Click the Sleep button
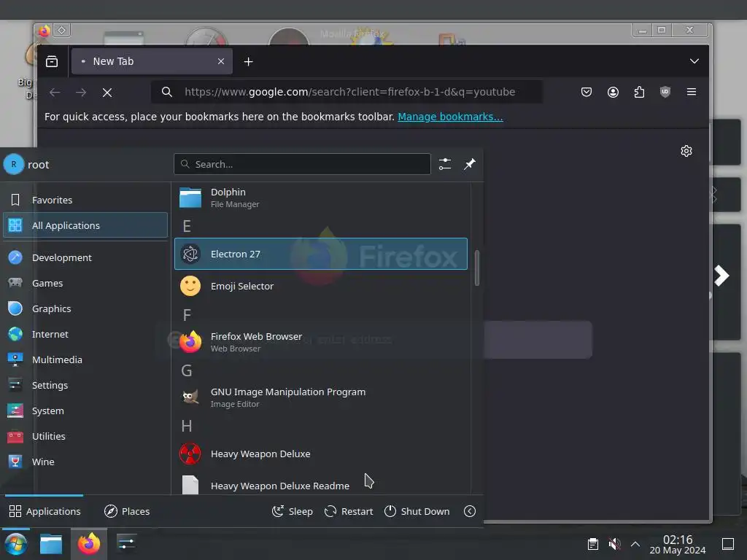The image size is (747, 560). click(293, 511)
